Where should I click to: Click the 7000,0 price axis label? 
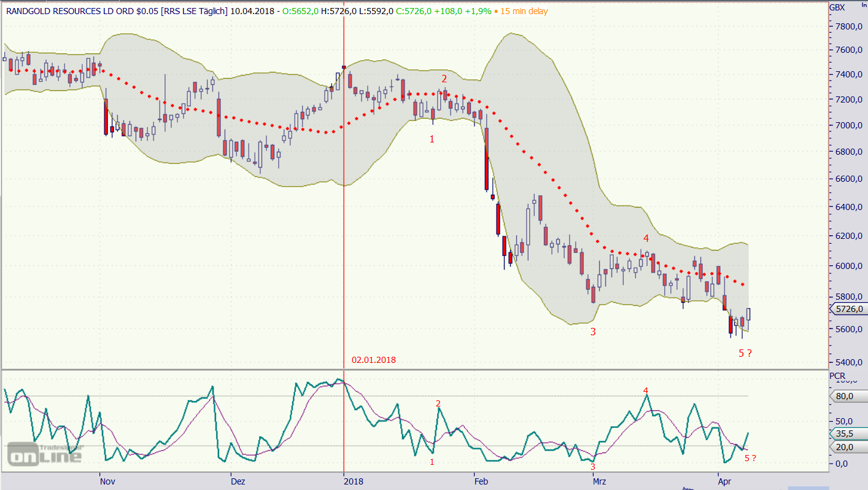tap(848, 125)
